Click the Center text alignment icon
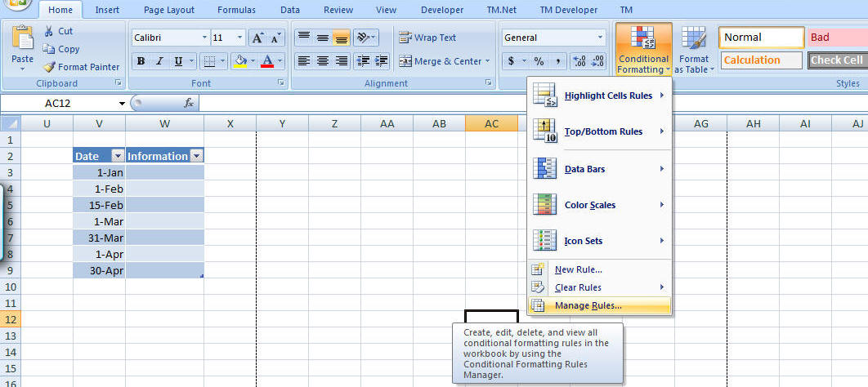Image resolution: width=868 pixels, height=387 pixels. [x=323, y=61]
